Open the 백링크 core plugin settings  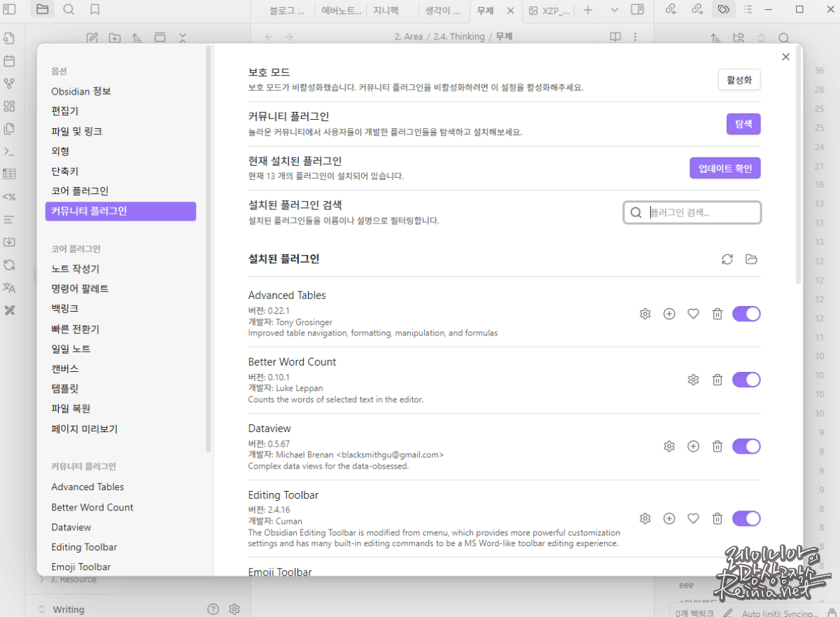65,308
